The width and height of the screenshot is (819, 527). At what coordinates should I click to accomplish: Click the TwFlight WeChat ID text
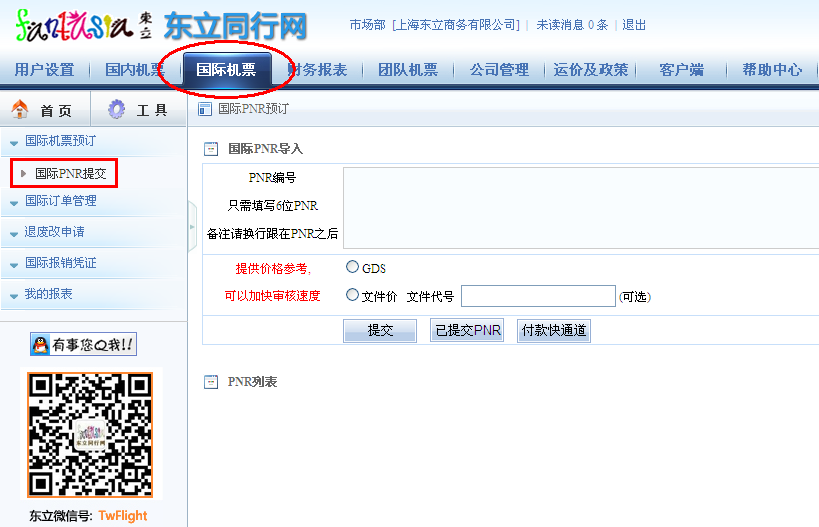tap(123, 516)
